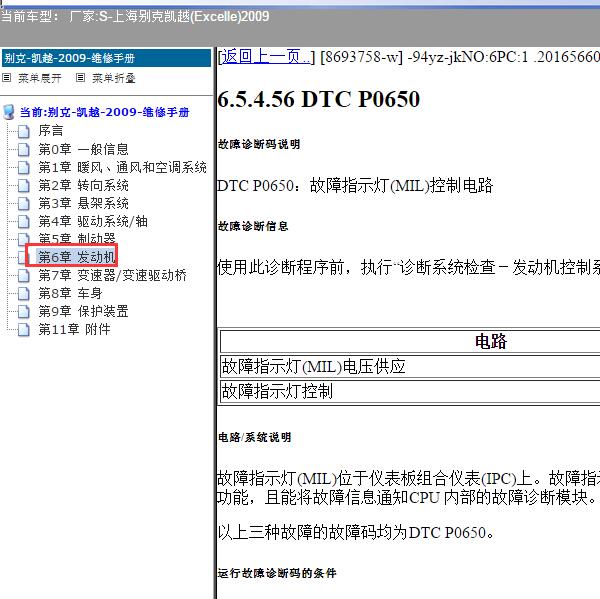The height and width of the screenshot is (599, 600).
Task: Click the 菜单折叠 collapse icon
Action: click(80, 78)
